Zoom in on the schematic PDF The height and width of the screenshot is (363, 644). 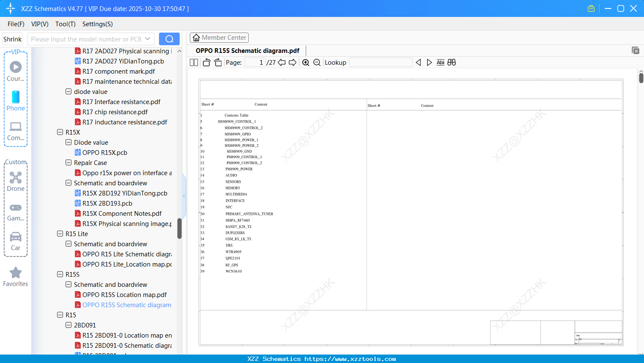point(305,62)
